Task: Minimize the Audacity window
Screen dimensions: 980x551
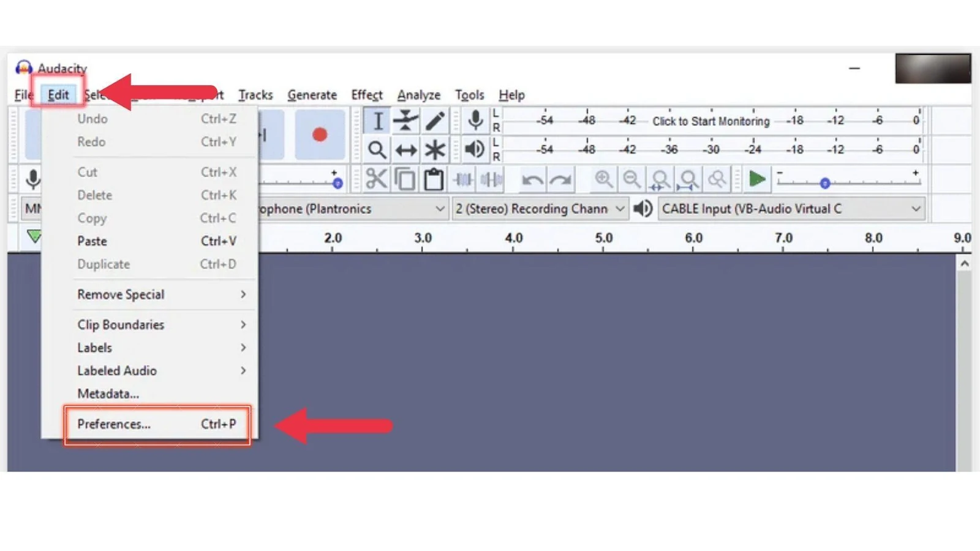Action: tap(854, 69)
